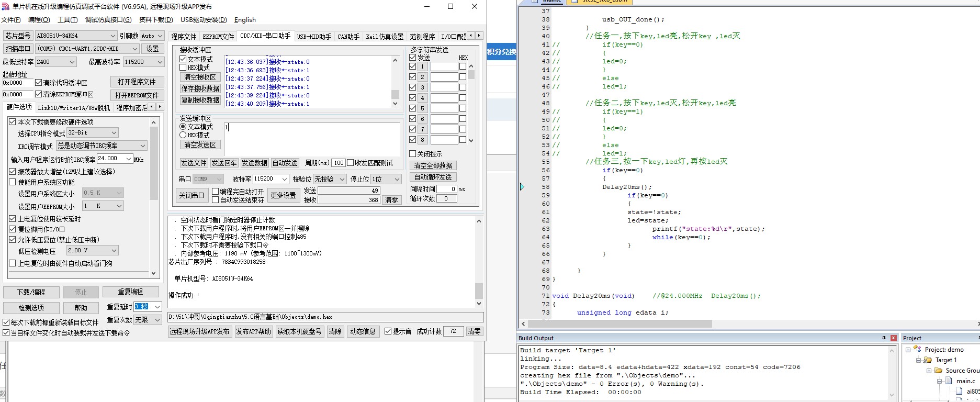Open the pin count Auto dropdown
The width and height of the screenshot is (980, 402).
click(x=152, y=36)
